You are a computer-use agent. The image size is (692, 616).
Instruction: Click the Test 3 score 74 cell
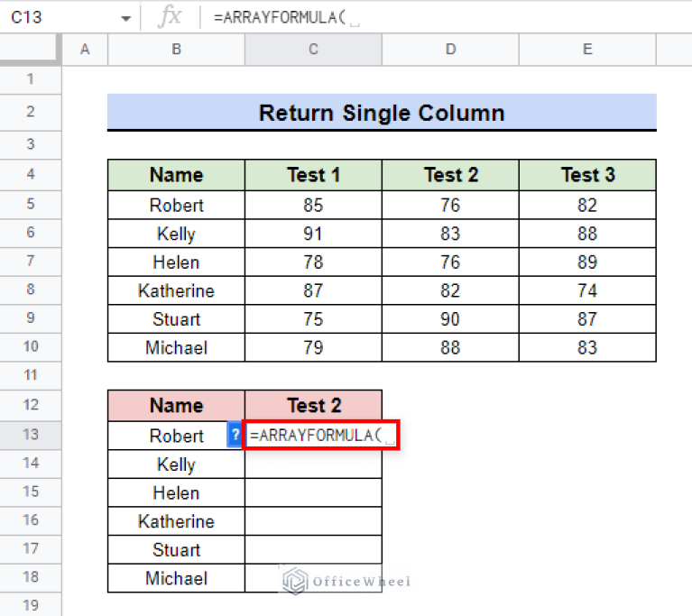click(587, 290)
